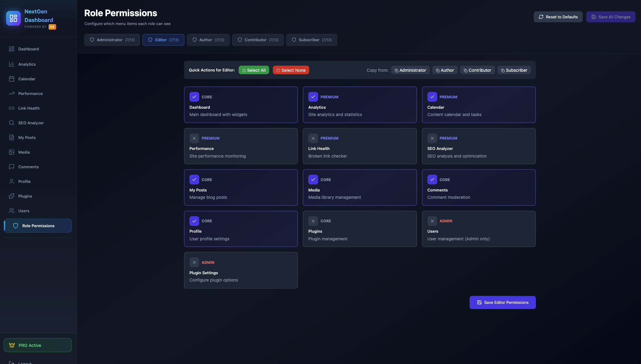Image resolution: width=641 pixels, height=364 pixels.
Task: Click the NextGen Dashboard logo icon
Action: [13, 18]
